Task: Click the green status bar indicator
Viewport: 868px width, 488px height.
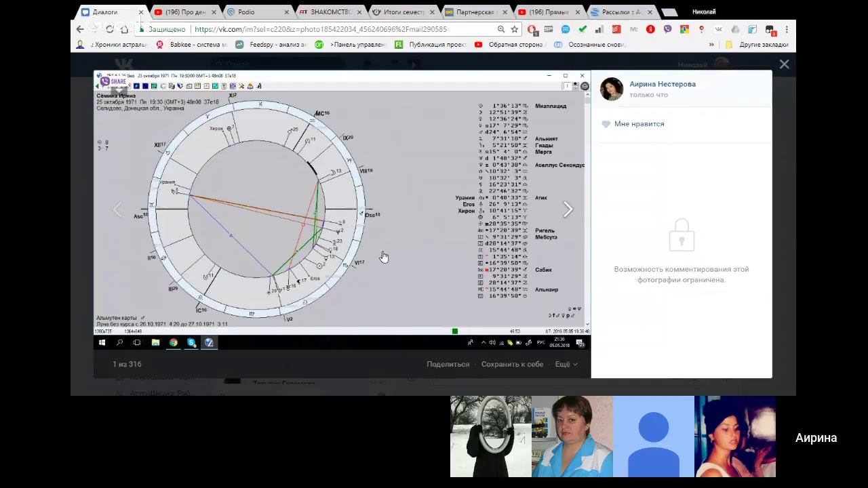Action: [x=454, y=331]
